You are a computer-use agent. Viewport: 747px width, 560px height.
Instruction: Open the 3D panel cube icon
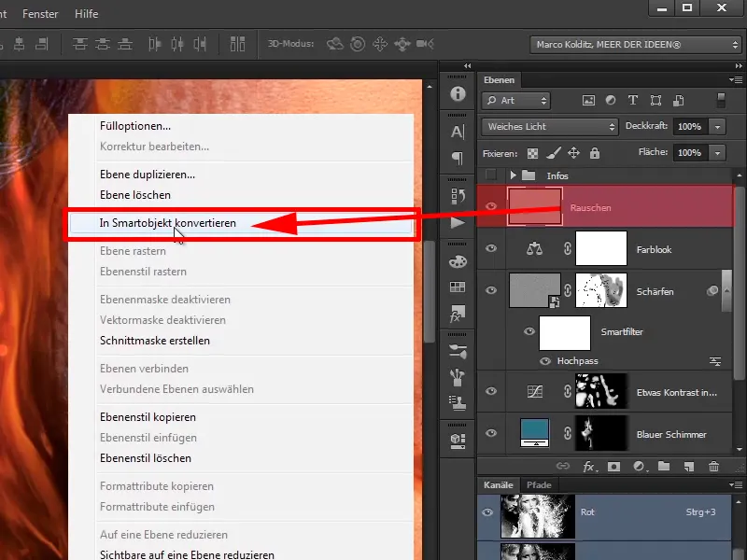click(x=458, y=441)
